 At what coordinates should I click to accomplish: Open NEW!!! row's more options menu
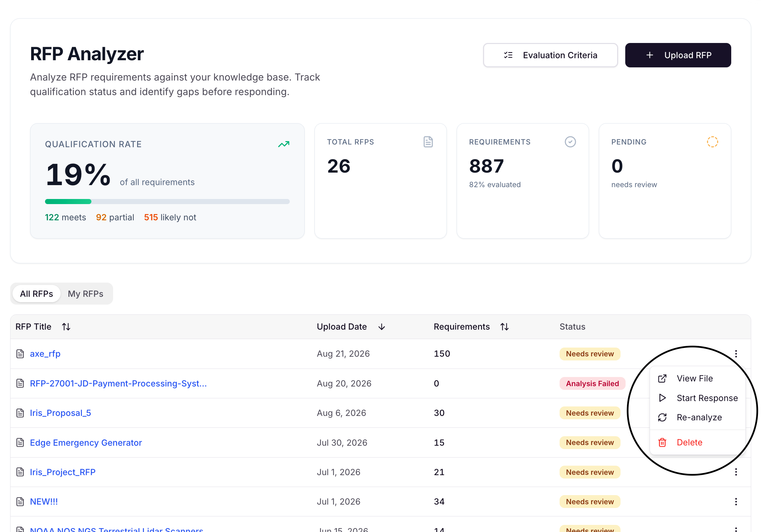point(736,502)
